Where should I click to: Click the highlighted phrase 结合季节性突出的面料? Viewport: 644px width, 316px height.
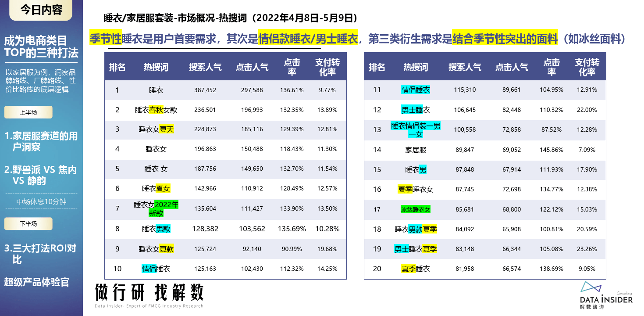click(x=505, y=38)
